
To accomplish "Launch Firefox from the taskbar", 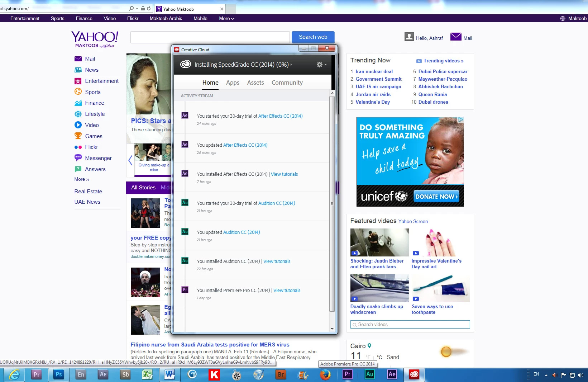I will click(x=325, y=375).
